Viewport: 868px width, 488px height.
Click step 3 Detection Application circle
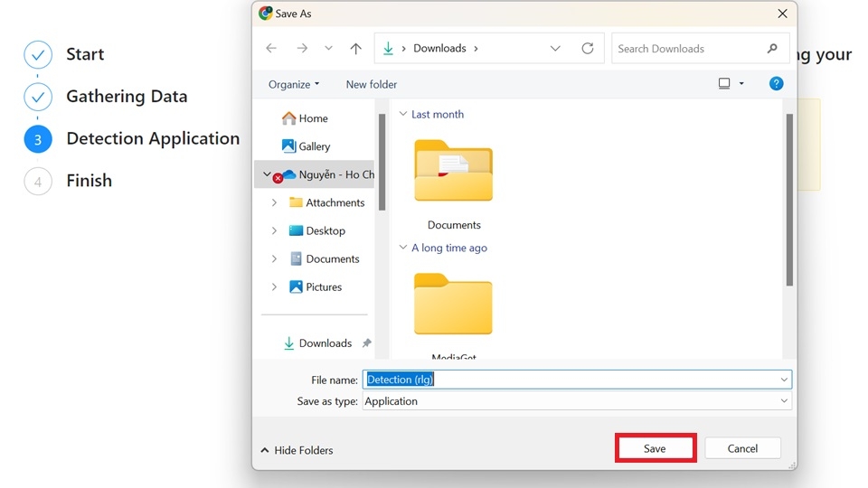(38, 139)
